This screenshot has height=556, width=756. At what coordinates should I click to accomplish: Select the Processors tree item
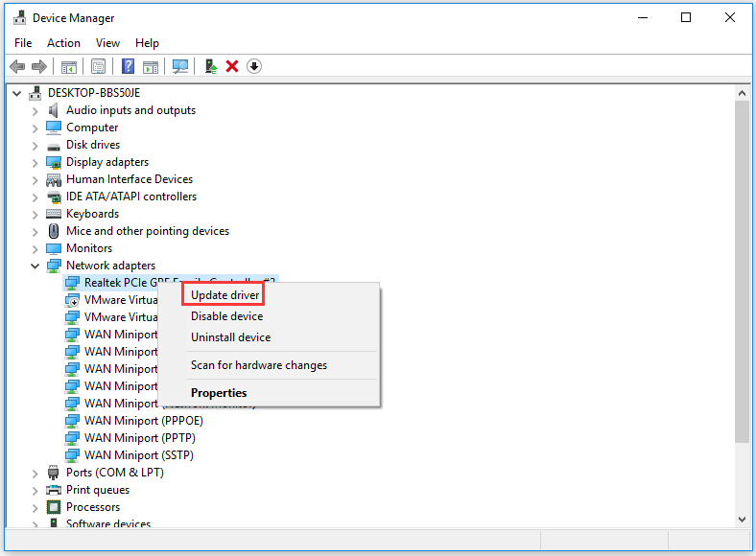click(93, 507)
